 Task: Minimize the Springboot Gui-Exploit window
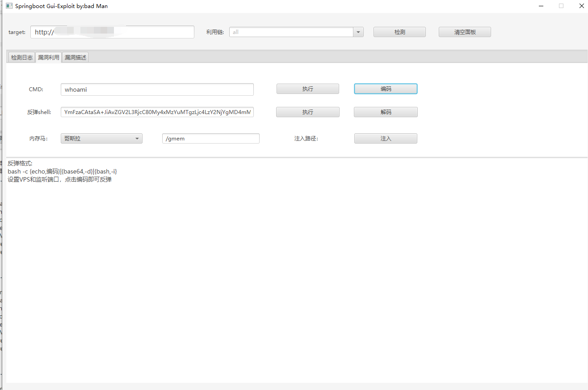[542, 6]
